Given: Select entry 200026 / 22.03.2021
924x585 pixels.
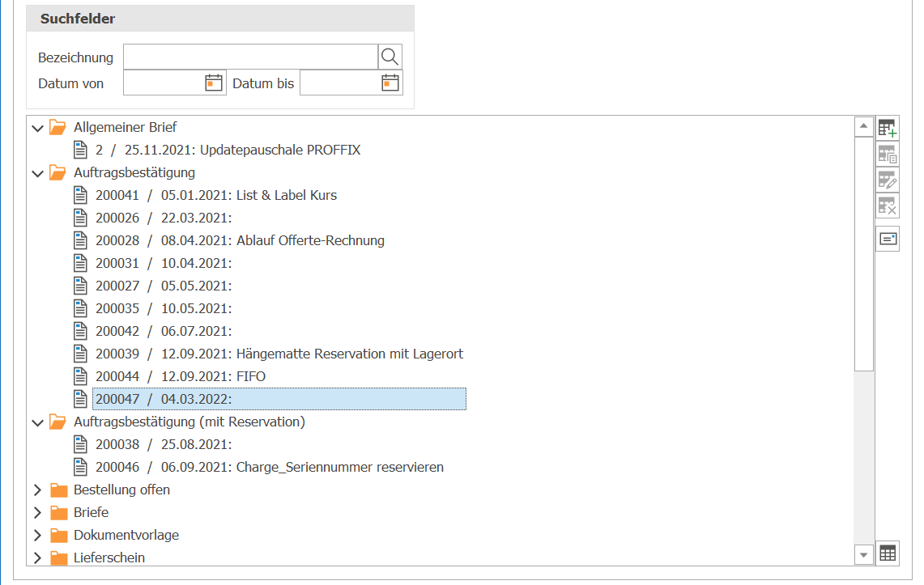Looking at the screenshot, I should coord(164,218).
